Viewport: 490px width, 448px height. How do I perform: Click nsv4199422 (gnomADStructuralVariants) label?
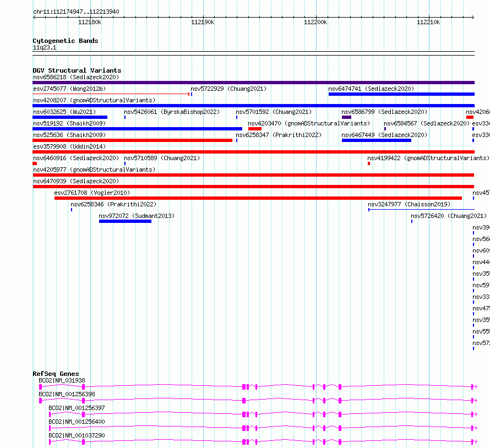[428, 158]
